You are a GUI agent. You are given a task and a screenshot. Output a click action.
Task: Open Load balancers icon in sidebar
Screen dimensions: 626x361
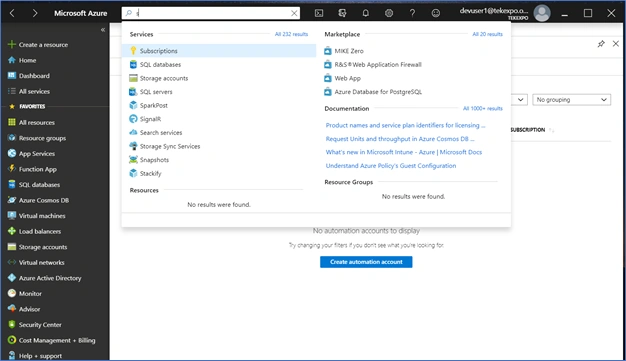click(x=12, y=231)
